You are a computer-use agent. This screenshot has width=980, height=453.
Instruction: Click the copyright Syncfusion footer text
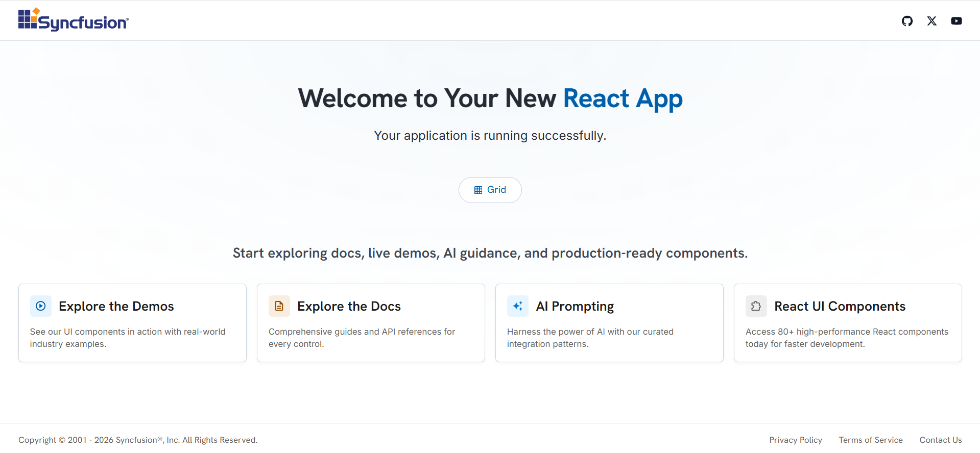pyautogui.click(x=138, y=440)
